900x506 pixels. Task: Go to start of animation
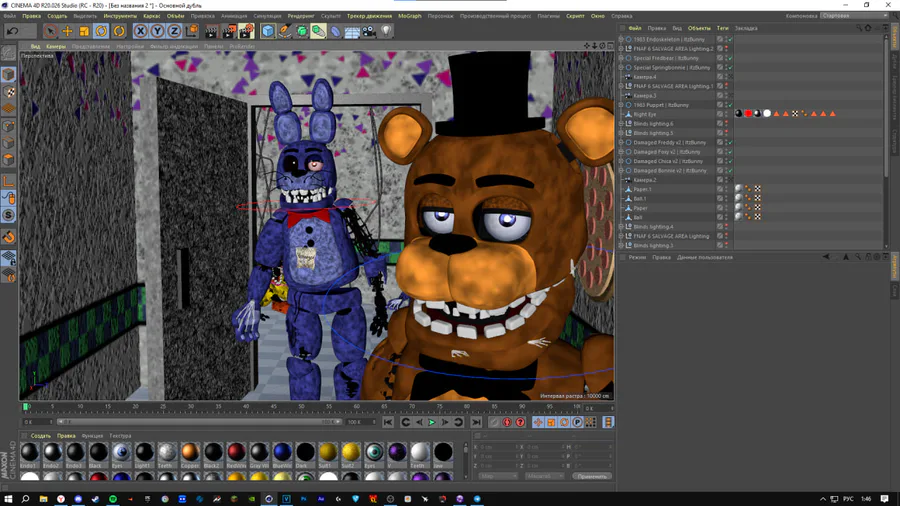(388, 422)
